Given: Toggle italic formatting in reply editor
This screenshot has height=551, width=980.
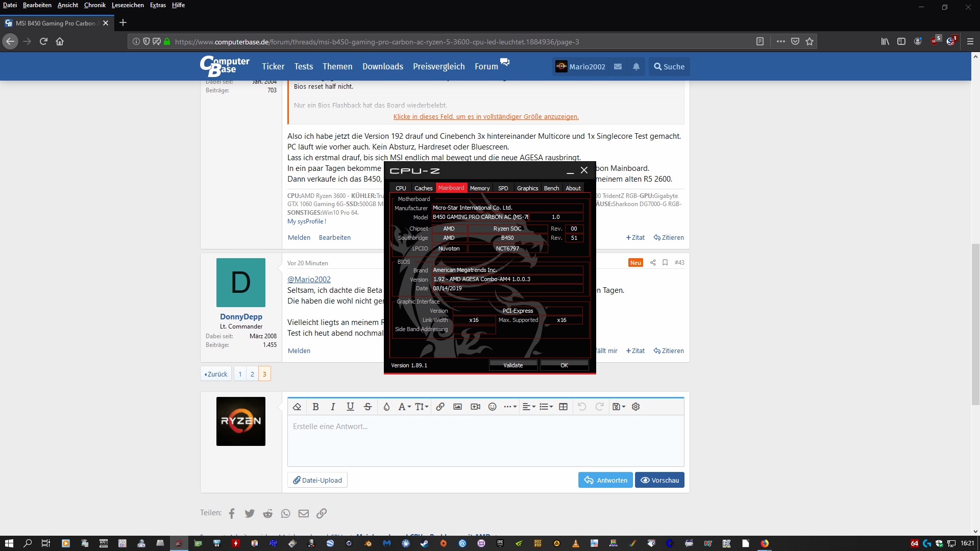Looking at the screenshot, I should 333,407.
